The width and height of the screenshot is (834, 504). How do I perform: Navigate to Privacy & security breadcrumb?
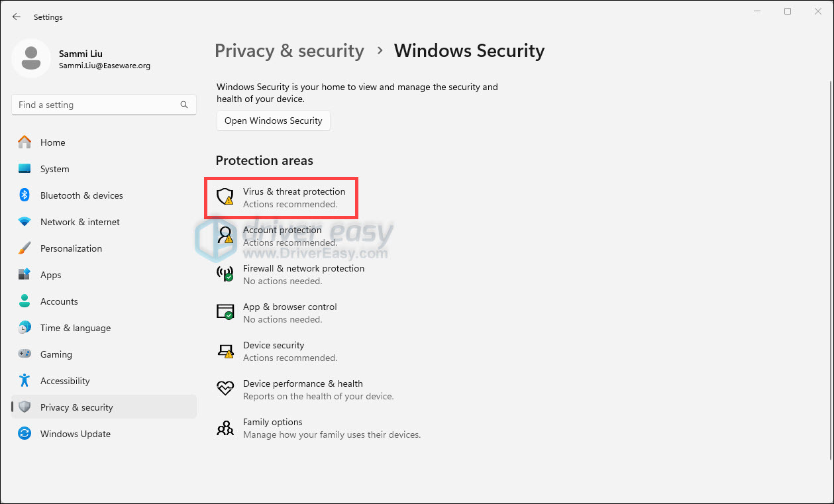click(x=289, y=51)
